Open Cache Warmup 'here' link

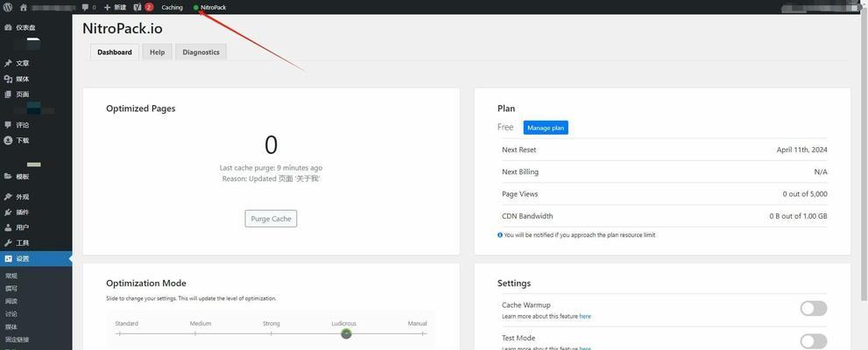585,316
